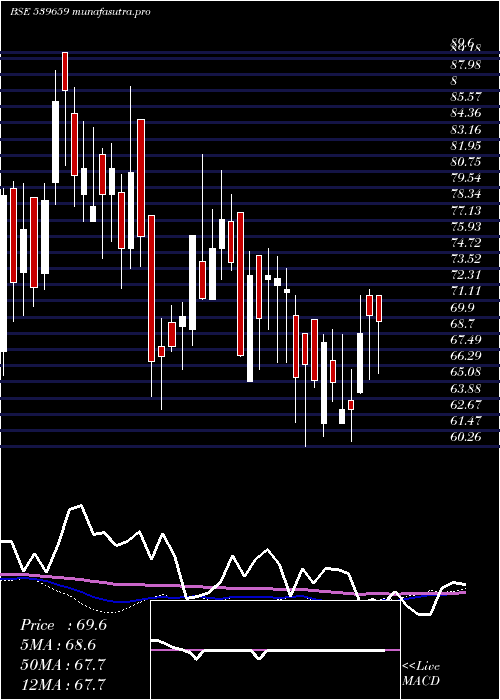Click the 68.7 price label
500x700 pixels.
click(x=462, y=324)
